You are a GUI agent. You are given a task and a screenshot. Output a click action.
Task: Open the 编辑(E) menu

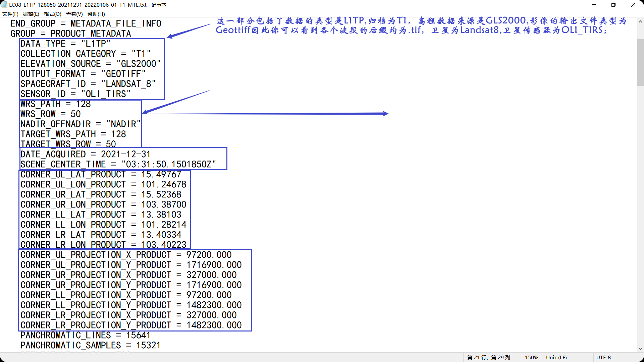[31, 14]
